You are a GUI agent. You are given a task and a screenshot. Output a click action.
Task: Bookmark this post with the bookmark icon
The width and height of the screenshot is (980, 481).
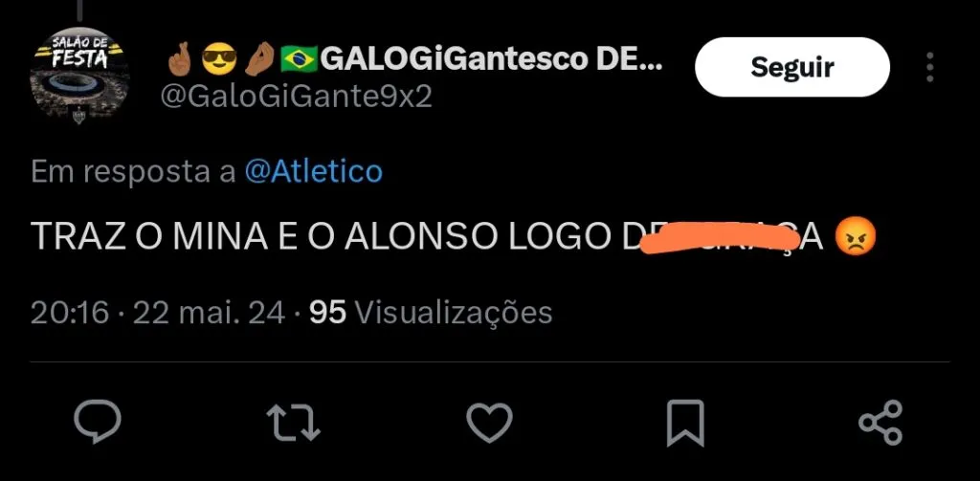tap(685, 423)
